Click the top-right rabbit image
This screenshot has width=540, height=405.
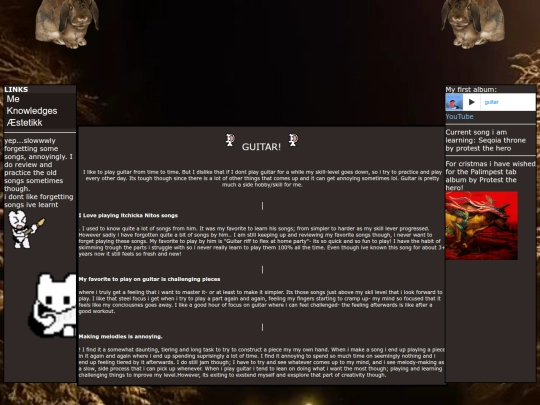point(473,23)
